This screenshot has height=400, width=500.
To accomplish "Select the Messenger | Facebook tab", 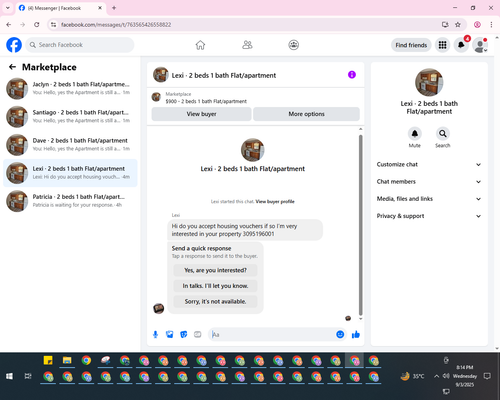I will 61,8.
